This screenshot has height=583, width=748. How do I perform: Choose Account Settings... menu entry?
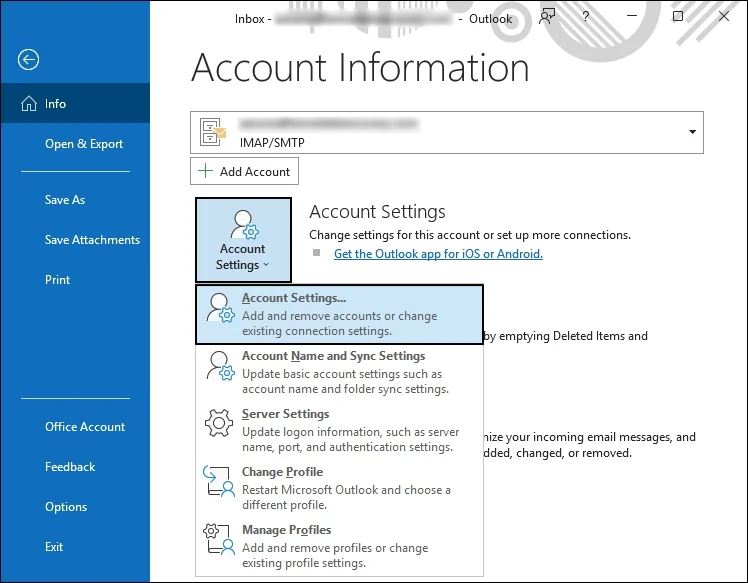(x=339, y=314)
